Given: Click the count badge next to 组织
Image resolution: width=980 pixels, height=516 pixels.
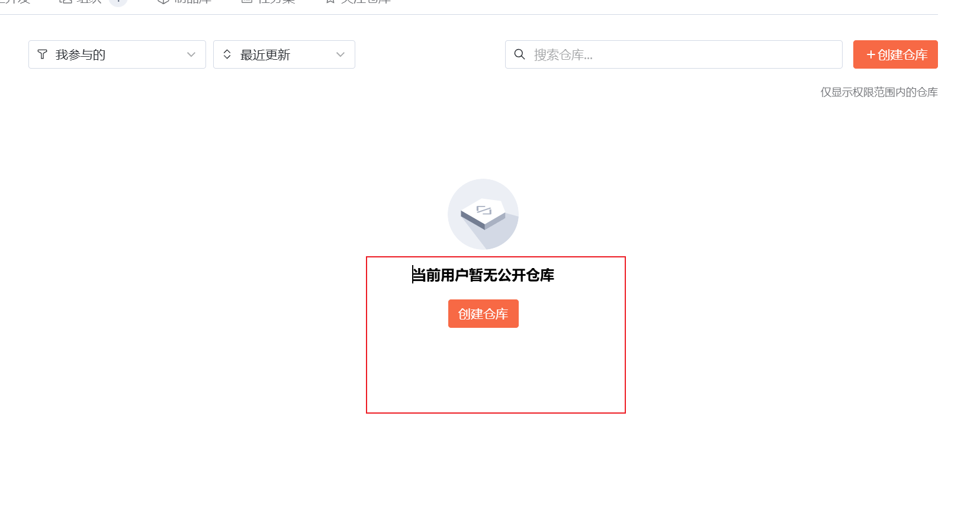Looking at the screenshot, I should tap(118, 2).
